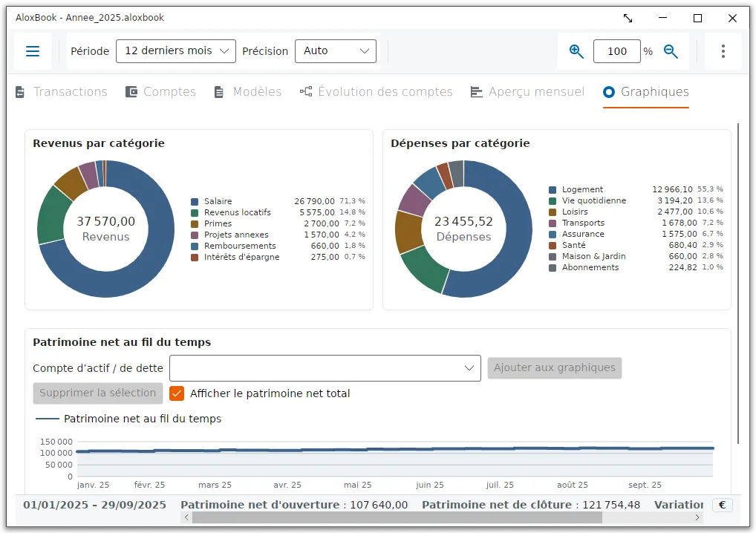Click the Transports legend color swatch
The width and height of the screenshot is (756, 533).
pyautogui.click(x=553, y=223)
